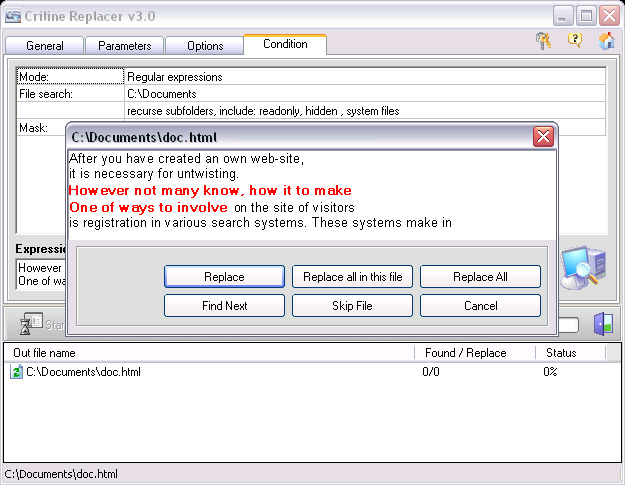Click the Mask: label cell
This screenshot has width=625, height=485.
point(41,128)
